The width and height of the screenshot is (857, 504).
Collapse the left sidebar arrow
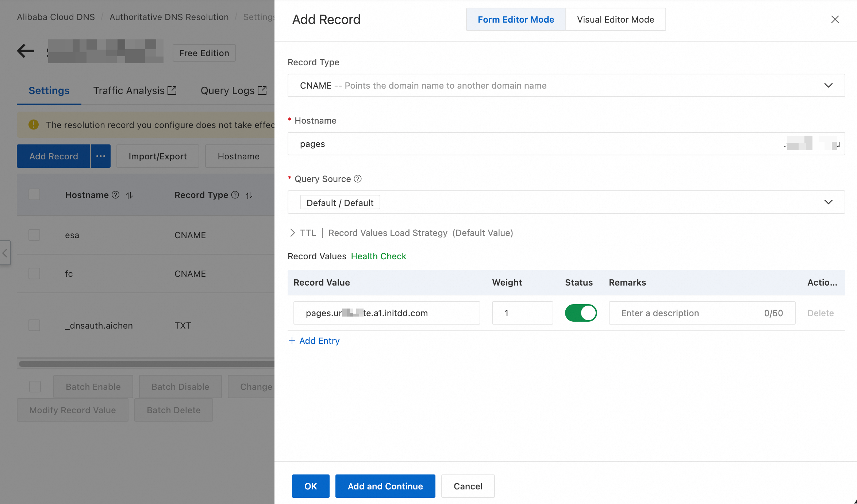[x=5, y=252]
